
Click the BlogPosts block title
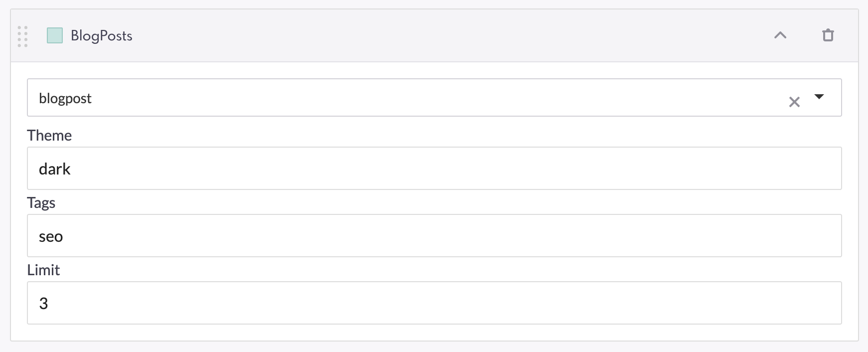point(102,36)
